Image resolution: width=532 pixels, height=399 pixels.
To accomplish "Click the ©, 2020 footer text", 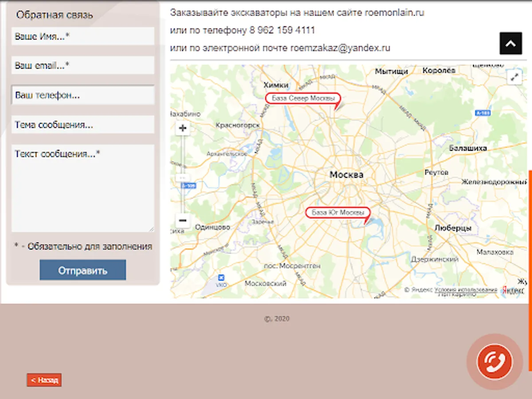I will [x=277, y=319].
